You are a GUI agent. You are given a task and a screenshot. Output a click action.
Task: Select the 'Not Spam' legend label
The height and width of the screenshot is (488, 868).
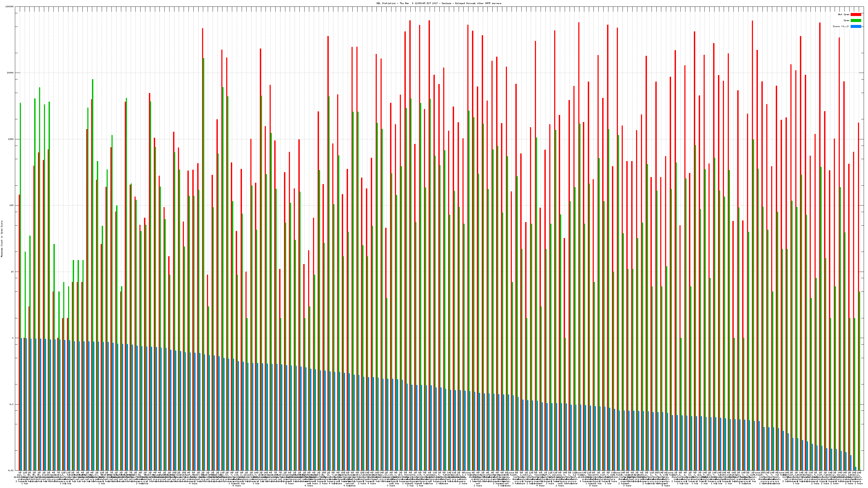844,14
